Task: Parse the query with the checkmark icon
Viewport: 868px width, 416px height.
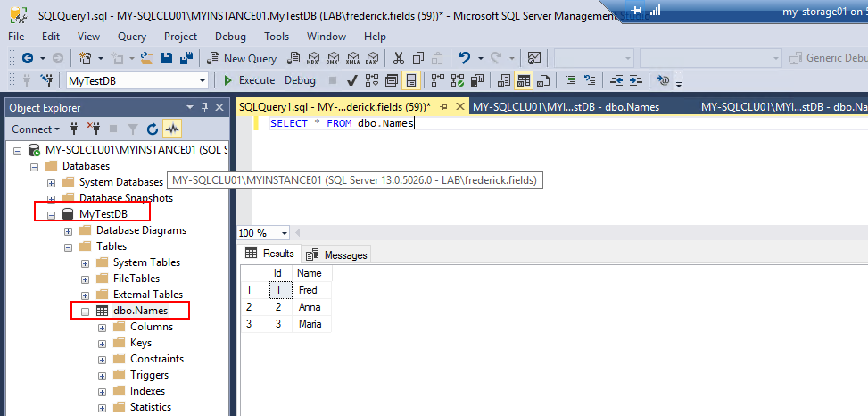Action: 351,81
